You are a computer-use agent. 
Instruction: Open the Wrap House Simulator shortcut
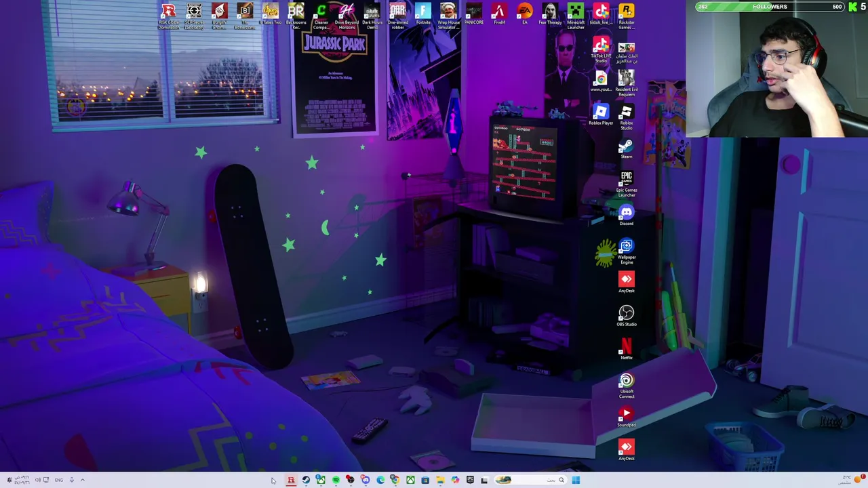(448, 16)
